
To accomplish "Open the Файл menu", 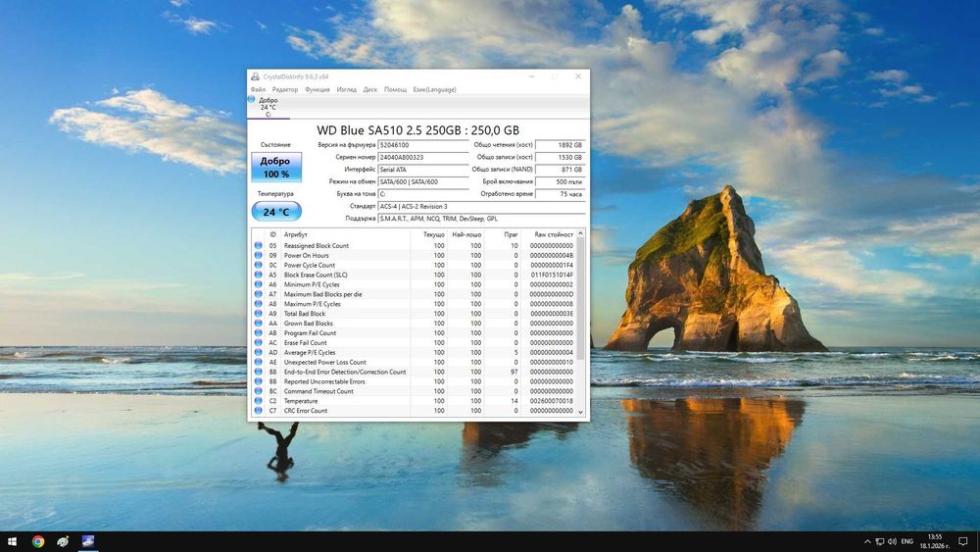I will click(x=258, y=89).
